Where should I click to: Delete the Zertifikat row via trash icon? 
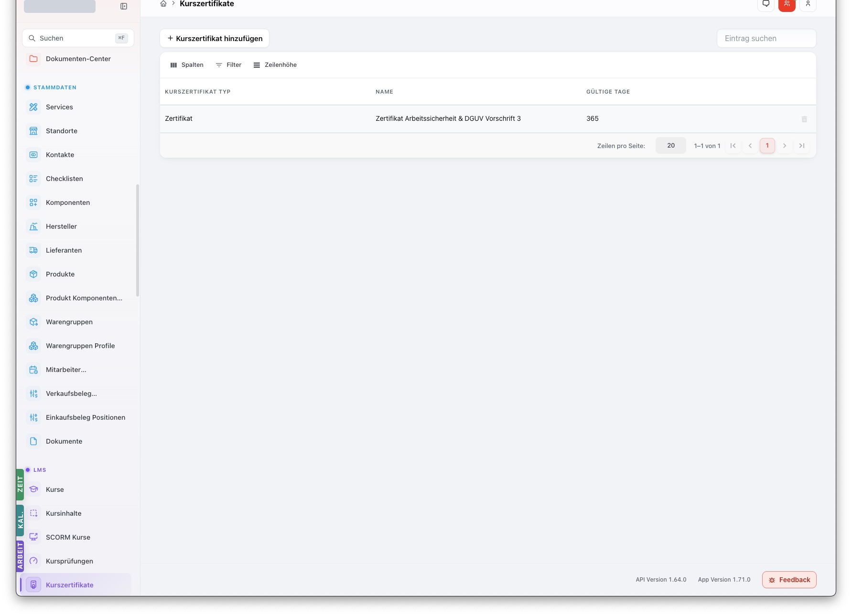(x=804, y=119)
